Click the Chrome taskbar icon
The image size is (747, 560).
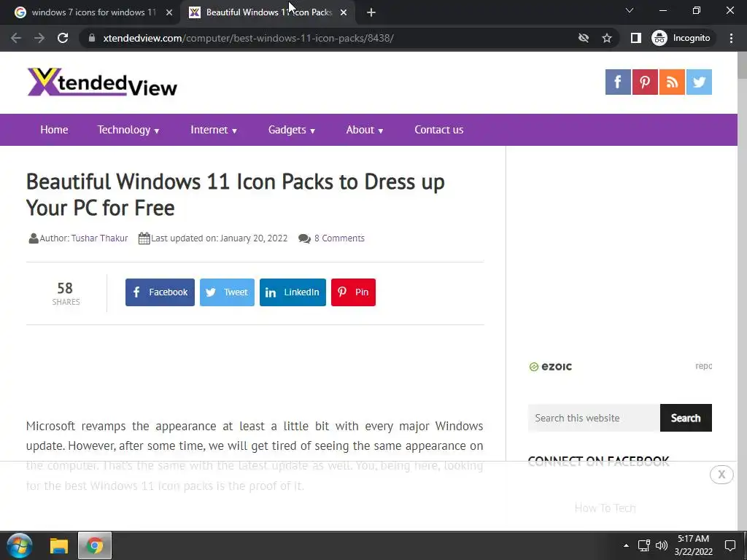coord(95,545)
